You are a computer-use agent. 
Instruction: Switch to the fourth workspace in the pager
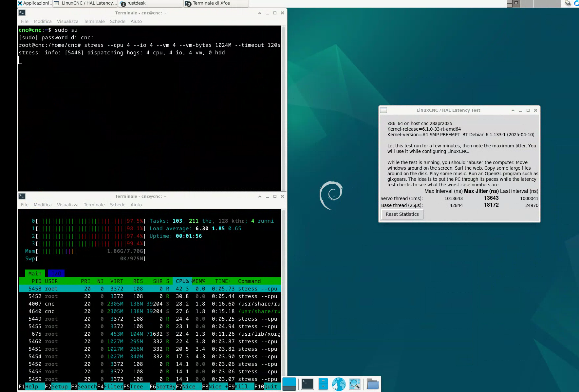coord(554,4)
